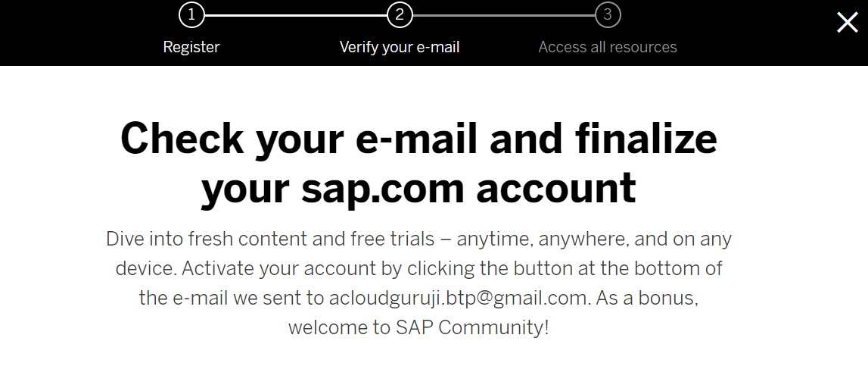Click grey progress line between steps 2 and 3

point(503,14)
